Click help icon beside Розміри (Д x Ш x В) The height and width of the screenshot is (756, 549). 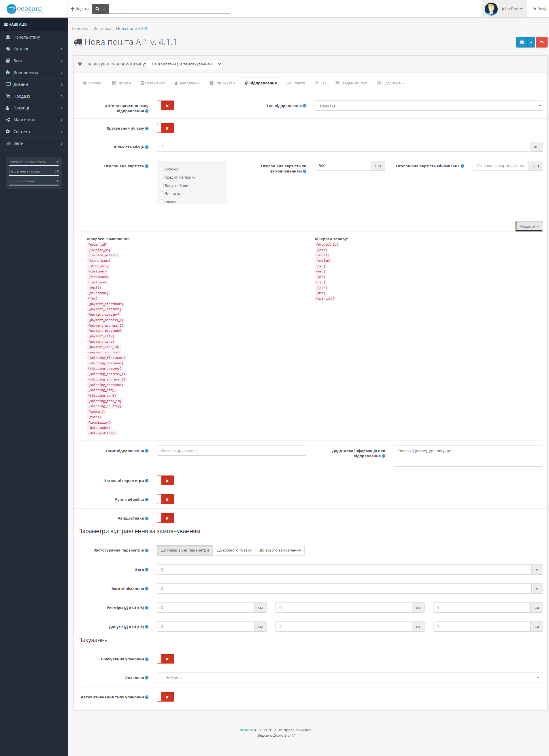[147, 608]
